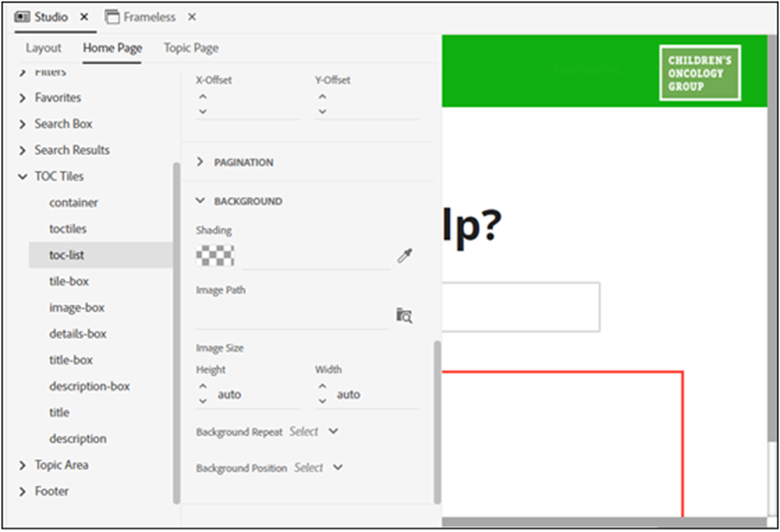Open the Background Position dropdown
This screenshot has width=780, height=532.
[339, 466]
